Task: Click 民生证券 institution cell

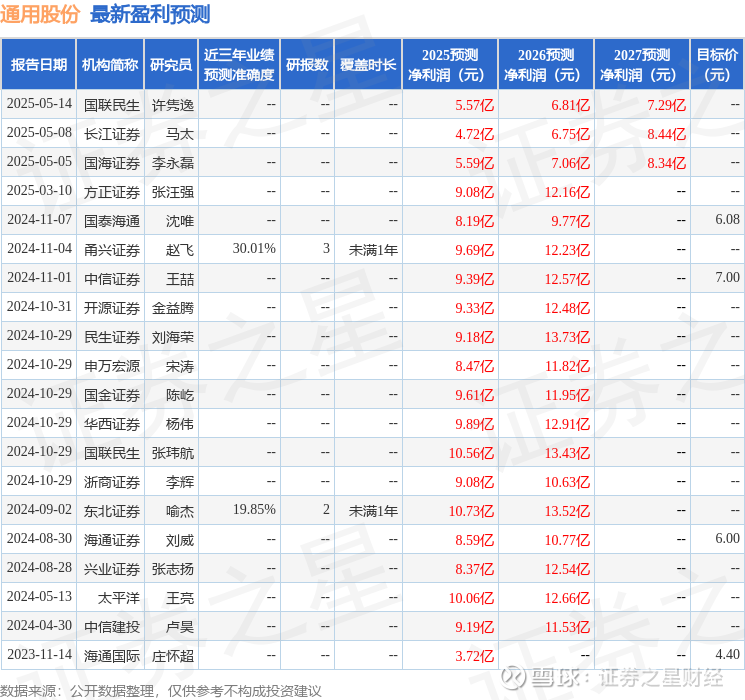Action: [x=112, y=337]
